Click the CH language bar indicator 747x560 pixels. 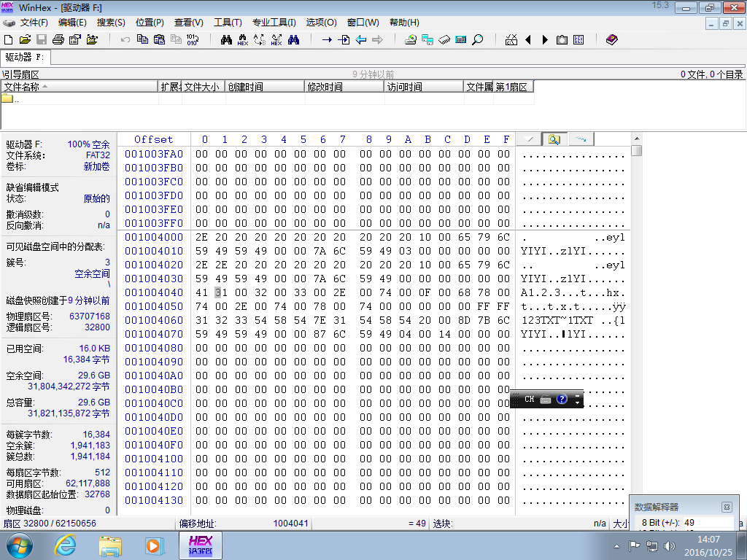pos(530,399)
